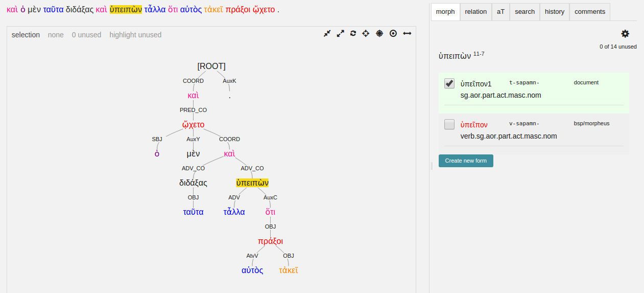Click the v-sapamn- postag code
644x293 pixels.
[x=524, y=123]
